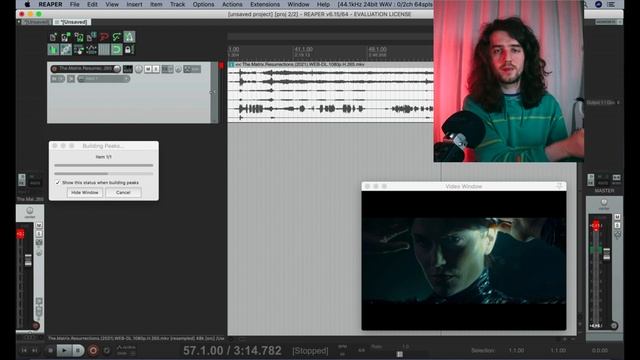Click the Save Project toolbar icon
640x360 pixels.
pyautogui.click(x=78, y=37)
